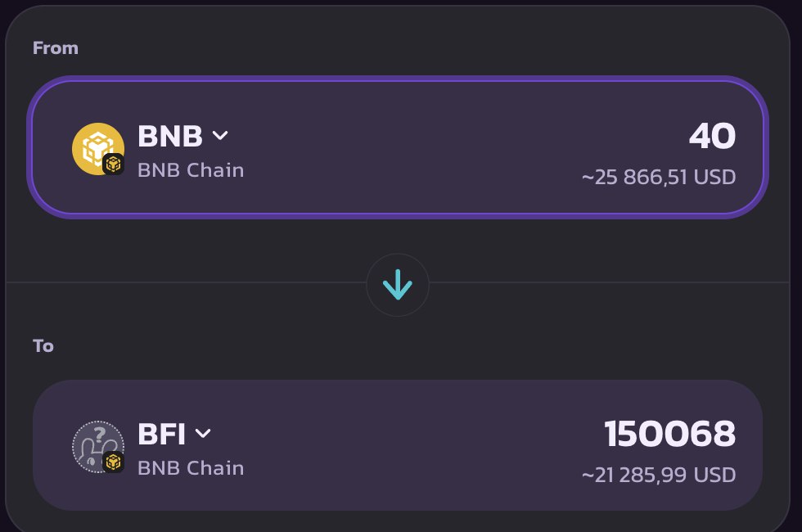Click BNB Chain badge on BFI logo

coord(113,462)
